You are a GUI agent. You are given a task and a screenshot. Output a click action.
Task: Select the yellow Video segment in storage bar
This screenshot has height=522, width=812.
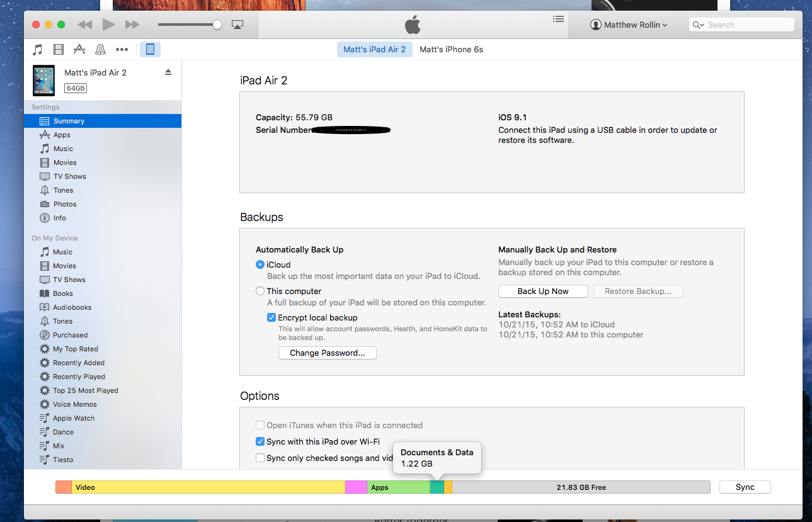click(x=208, y=487)
